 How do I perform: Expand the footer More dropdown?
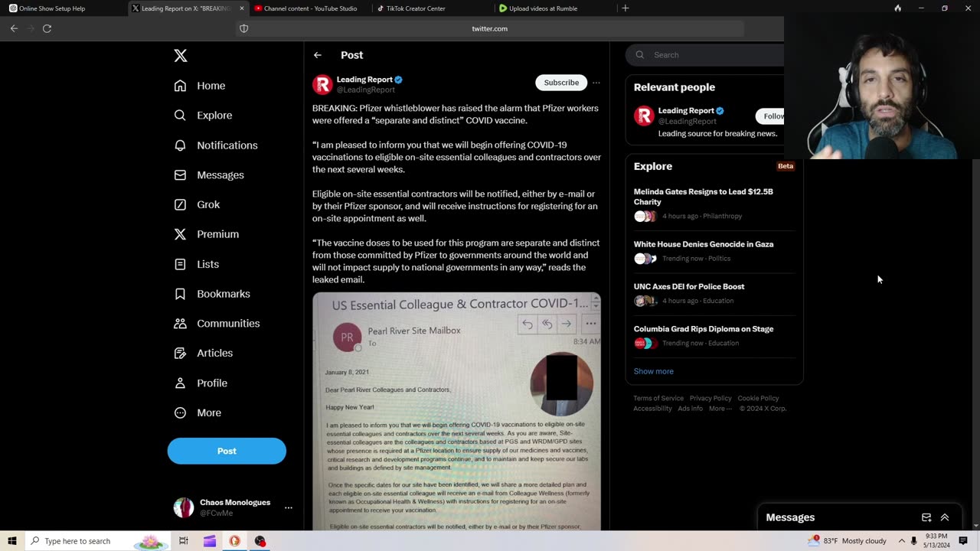(x=720, y=409)
